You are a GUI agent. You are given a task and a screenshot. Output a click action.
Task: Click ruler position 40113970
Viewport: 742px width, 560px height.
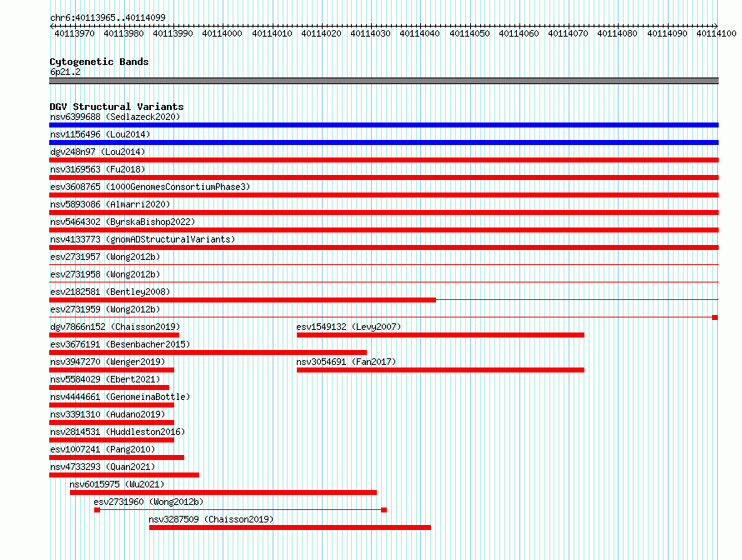[74, 33]
